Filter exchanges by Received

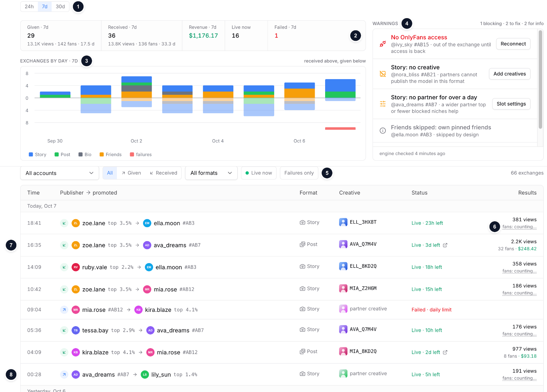[163, 173]
